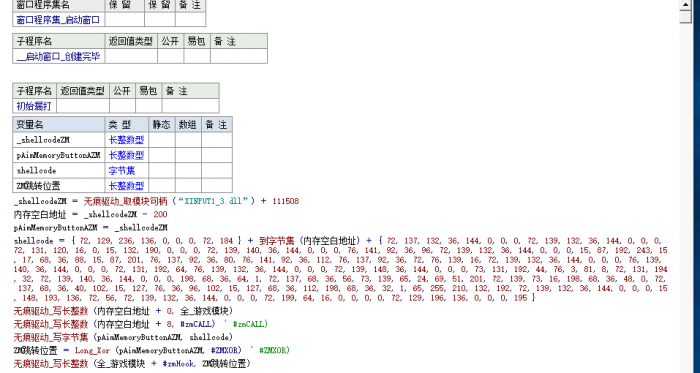Select the _shellcodeZM variable name cell

(59, 140)
